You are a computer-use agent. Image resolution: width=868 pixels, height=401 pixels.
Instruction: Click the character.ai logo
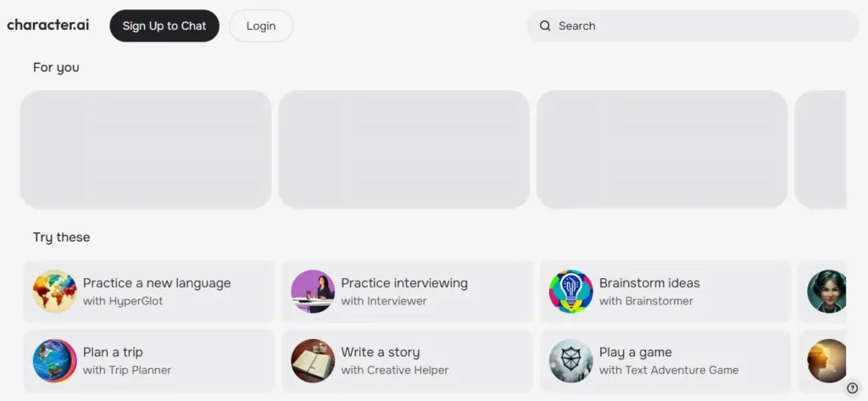point(47,25)
